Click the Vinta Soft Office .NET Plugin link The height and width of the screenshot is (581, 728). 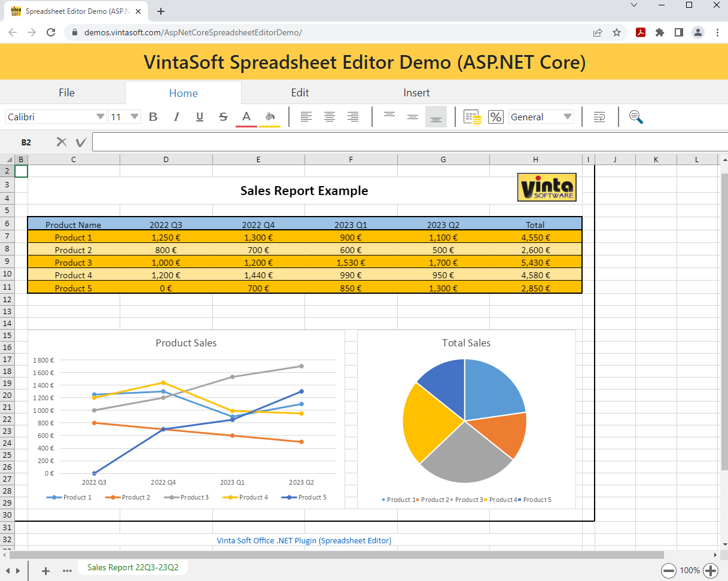304,540
